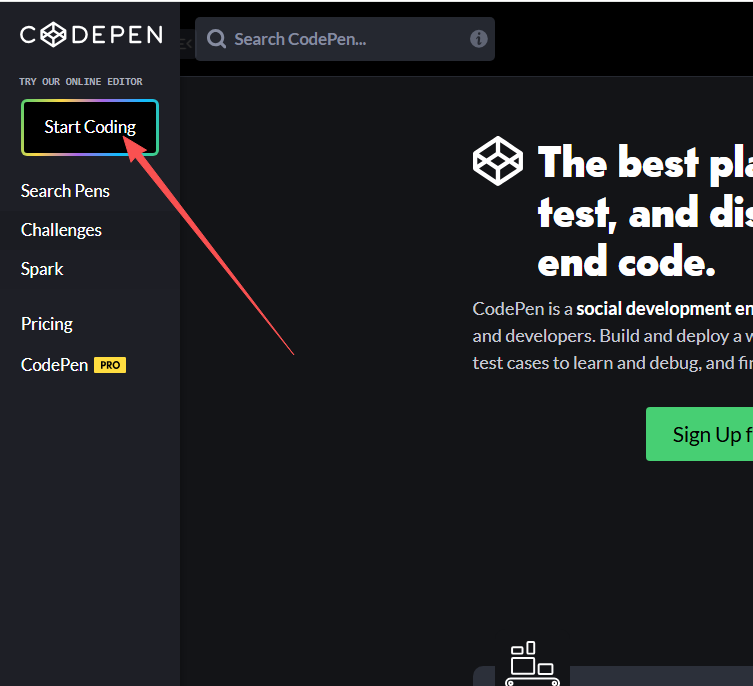Click the 'social development' bold text
The height and width of the screenshot is (686, 753).
click(654, 309)
